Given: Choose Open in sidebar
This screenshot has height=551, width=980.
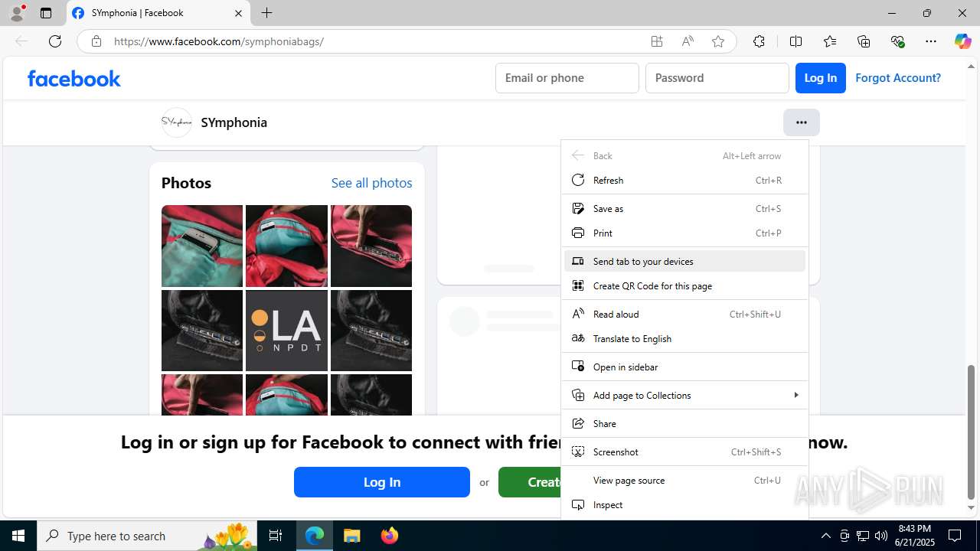Looking at the screenshot, I should pos(684,367).
